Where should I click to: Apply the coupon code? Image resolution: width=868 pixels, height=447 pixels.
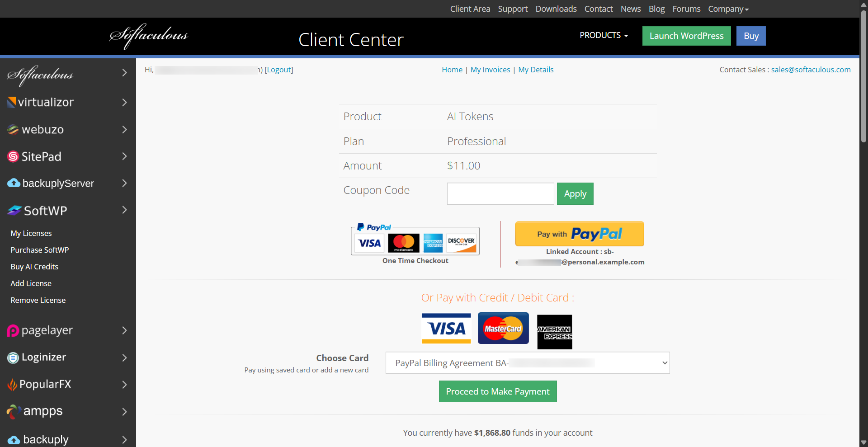pyautogui.click(x=575, y=193)
